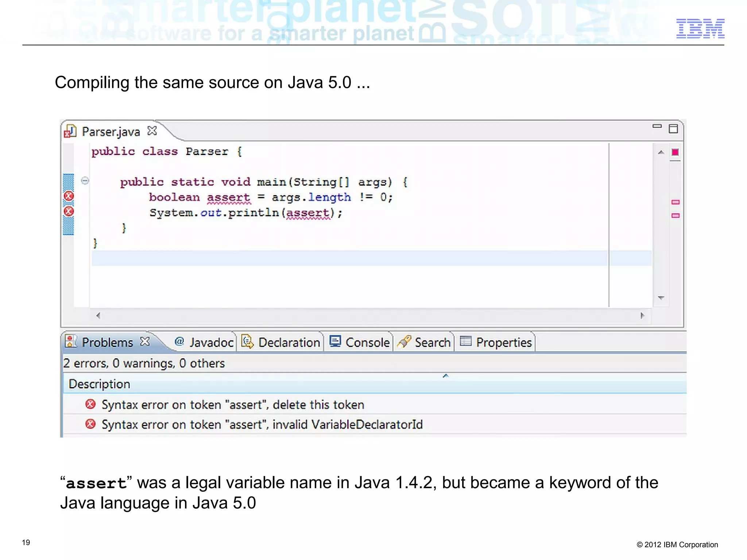Viewport: 747px width, 560px height.
Task: Click the underlined assert inside println call
Action: click(308, 213)
